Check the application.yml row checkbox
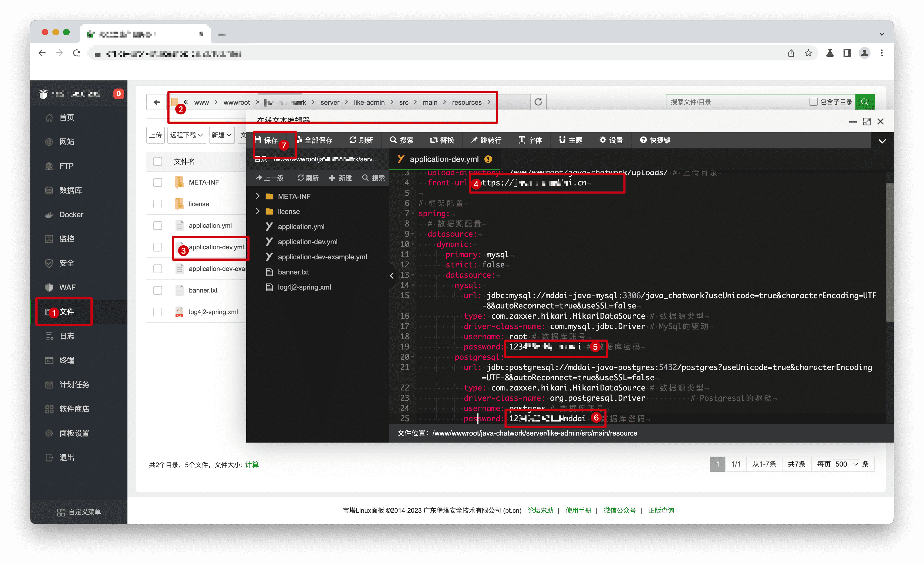The width and height of the screenshot is (924, 564). click(x=157, y=226)
